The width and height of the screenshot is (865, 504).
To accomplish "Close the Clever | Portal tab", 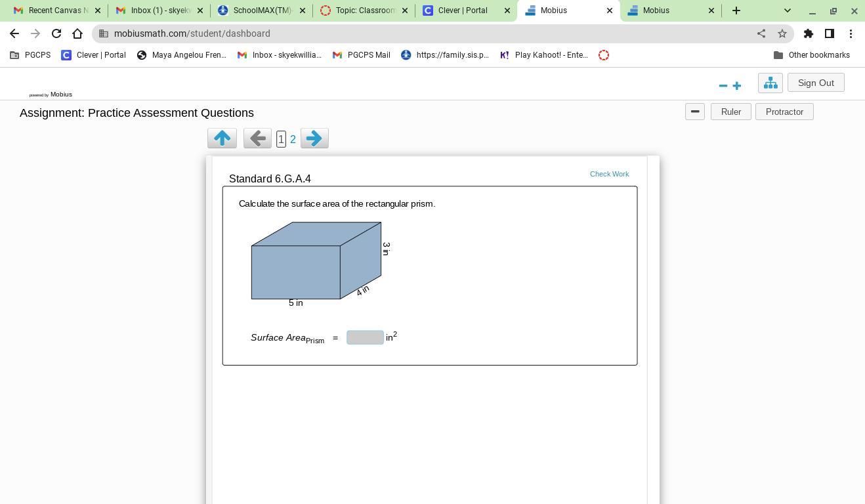I will click(x=507, y=10).
